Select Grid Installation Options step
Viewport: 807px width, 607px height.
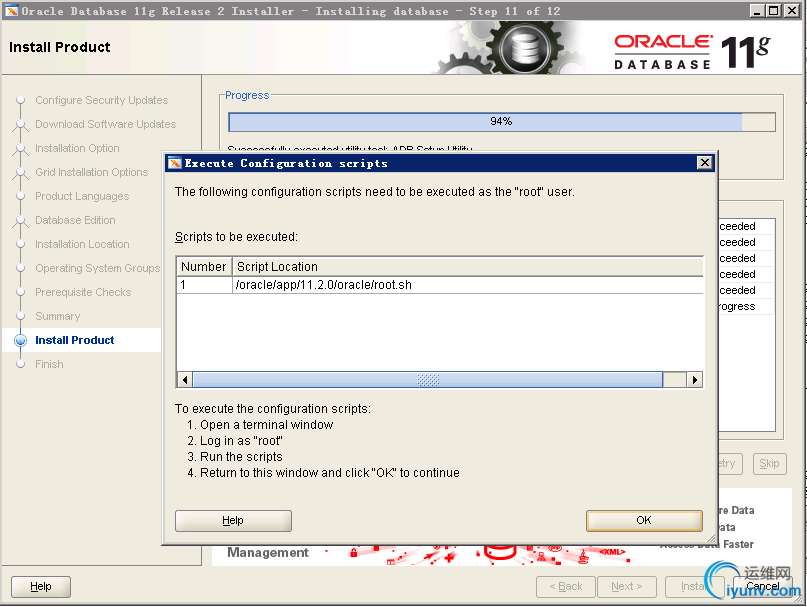92,172
